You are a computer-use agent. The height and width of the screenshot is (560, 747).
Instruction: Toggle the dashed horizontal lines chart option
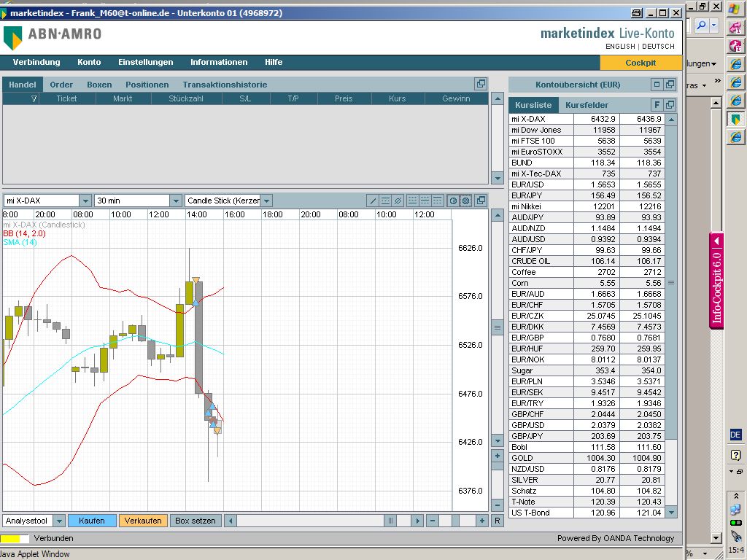pyautogui.click(x=413, y=201)
